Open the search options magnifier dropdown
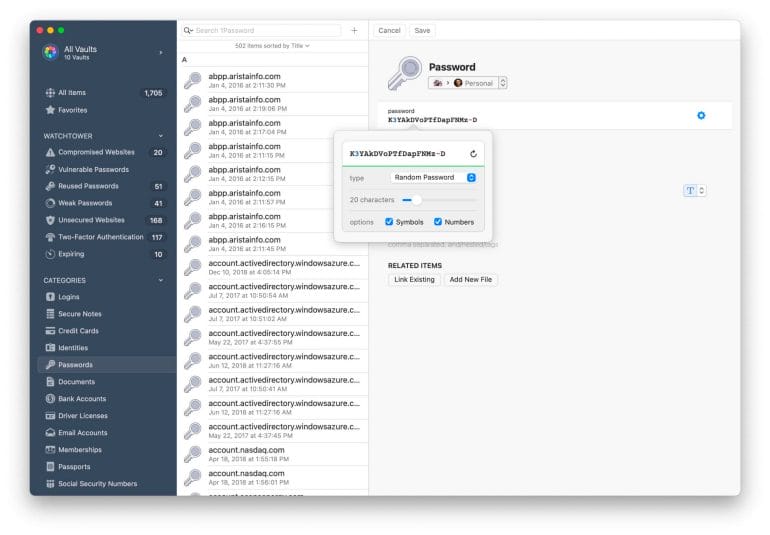 pos(188,30)
